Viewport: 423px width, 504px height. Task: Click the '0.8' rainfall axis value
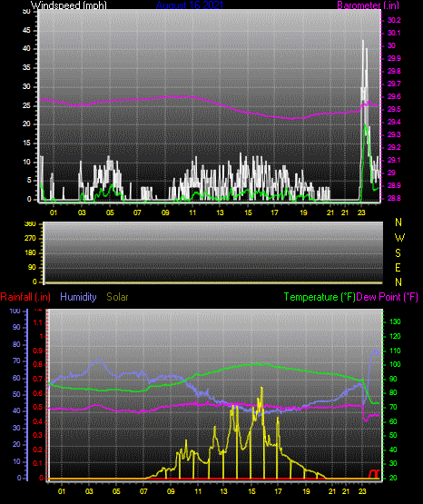tap(38, 365)
